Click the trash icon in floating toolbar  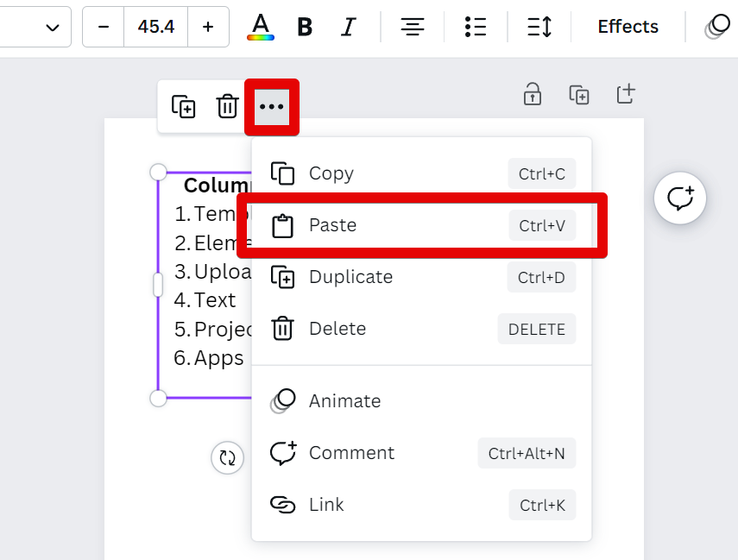pos(227,107)
